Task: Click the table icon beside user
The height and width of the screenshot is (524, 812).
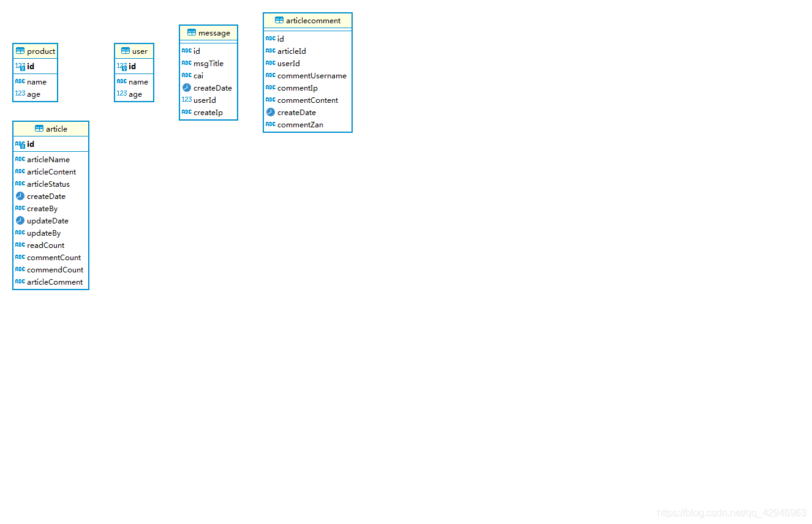Action: click(x=126, y=51)
